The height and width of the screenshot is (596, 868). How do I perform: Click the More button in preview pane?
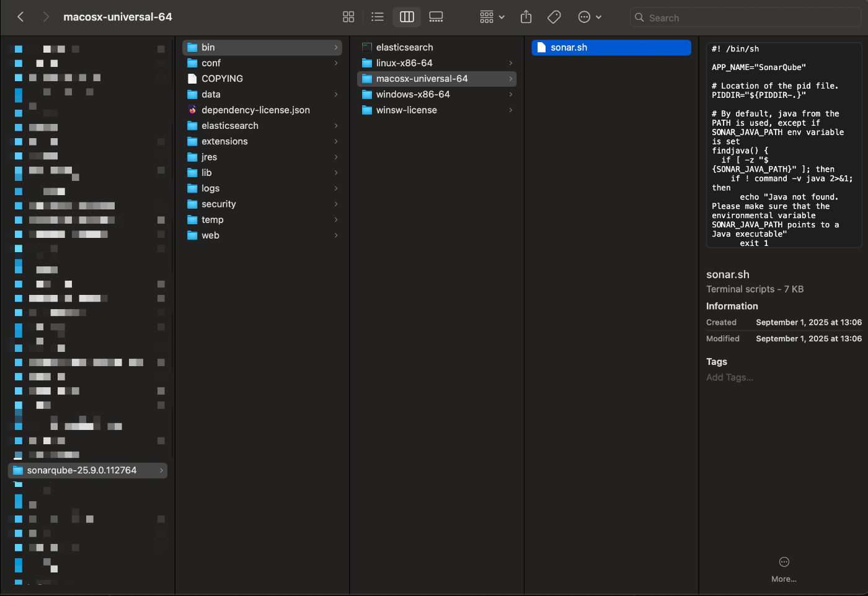(x=784, y=569)
